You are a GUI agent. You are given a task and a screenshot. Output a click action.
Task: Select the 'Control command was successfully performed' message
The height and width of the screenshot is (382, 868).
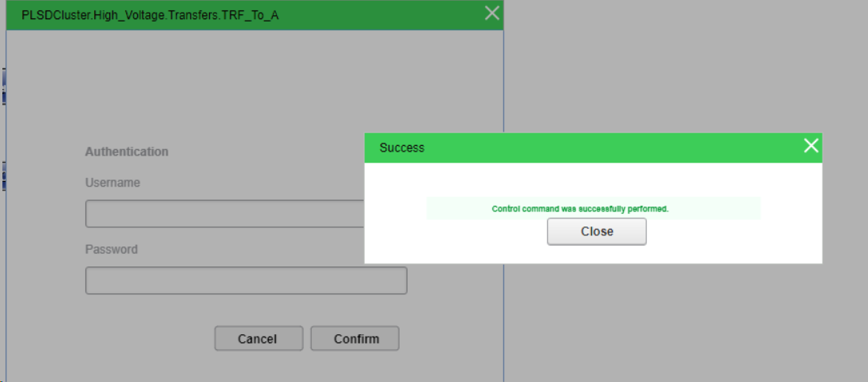pos(580,209)
